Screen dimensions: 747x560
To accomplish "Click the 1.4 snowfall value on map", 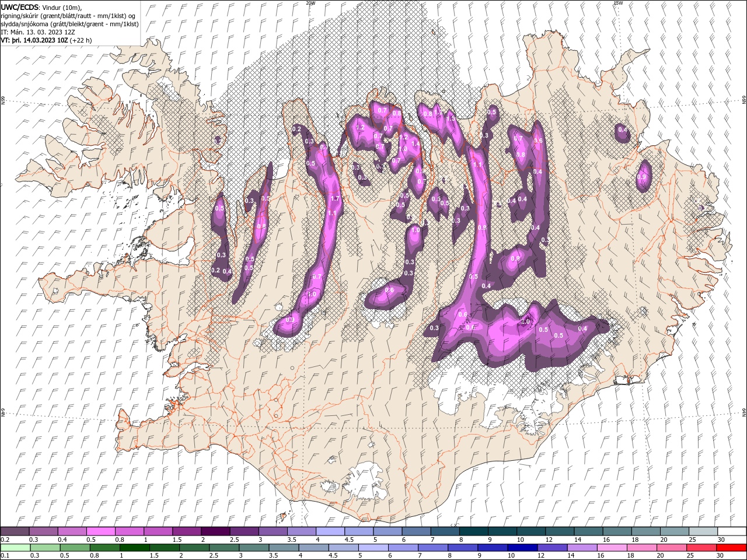I will point(416,143).
